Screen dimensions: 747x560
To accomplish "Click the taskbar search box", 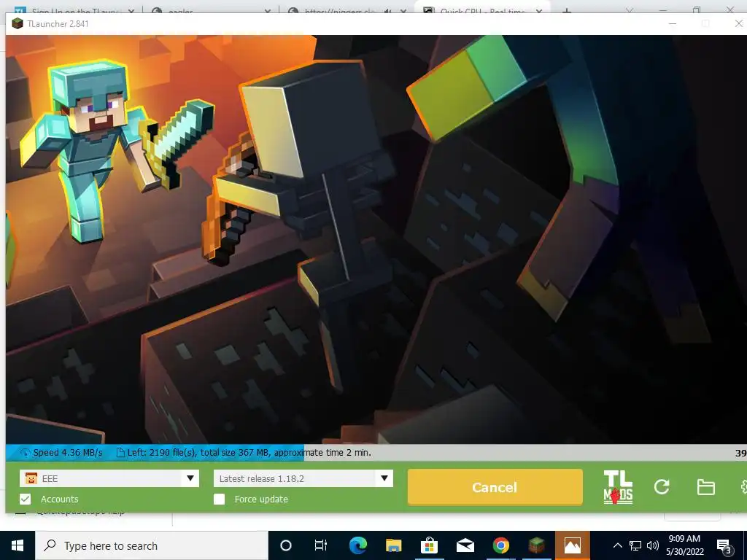I will pyautogui.click(x=152, y=545).
